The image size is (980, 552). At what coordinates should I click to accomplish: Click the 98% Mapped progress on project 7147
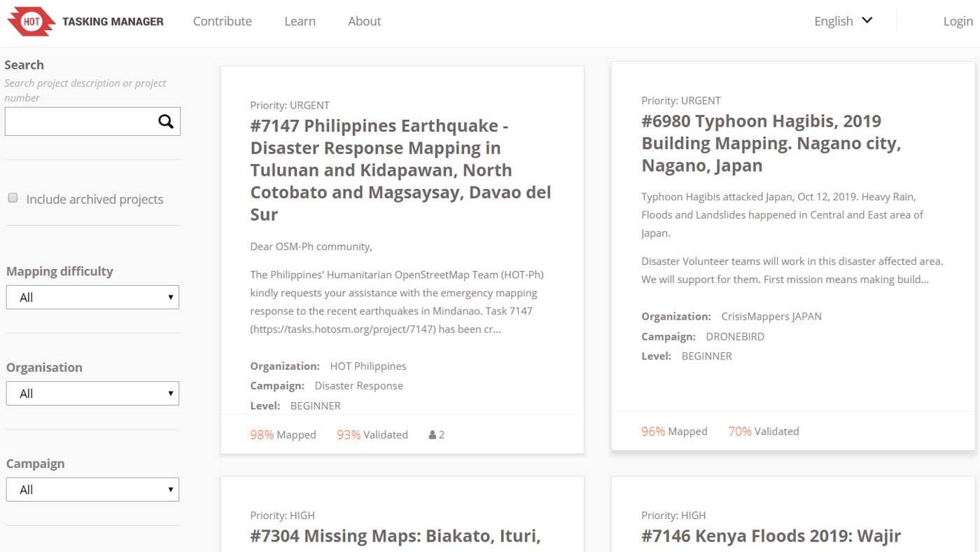[283, 434]
